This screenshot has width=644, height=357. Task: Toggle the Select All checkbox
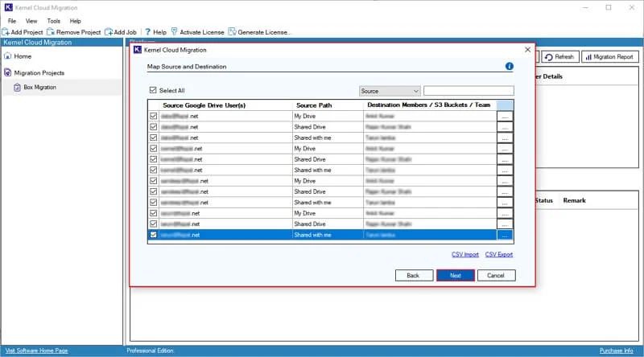click(153, 90)
